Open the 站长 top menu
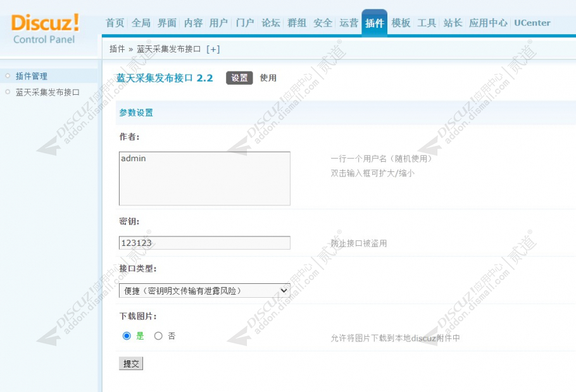 [453, 23]
